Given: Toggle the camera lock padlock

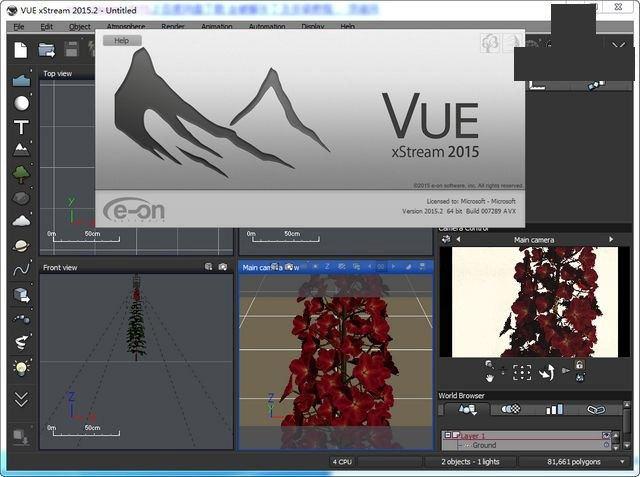Looking at the screenshot, I should click(x=579, y=365).
